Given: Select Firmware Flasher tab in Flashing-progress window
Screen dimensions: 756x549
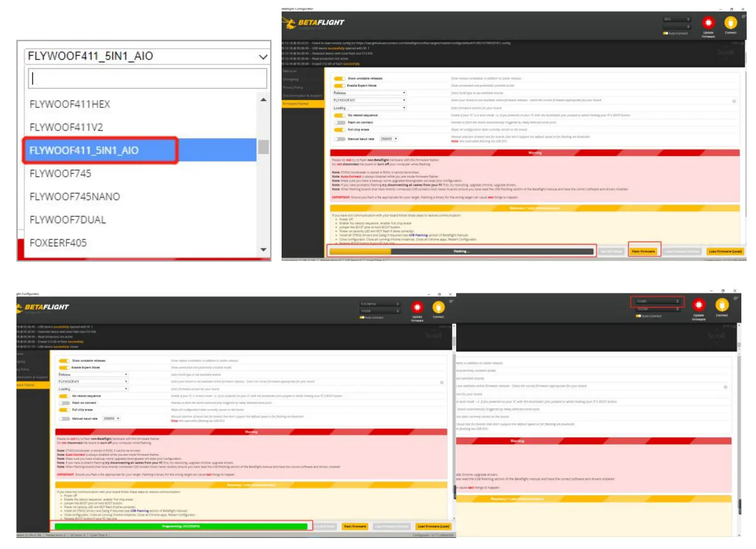Looking at the screenshot, I should (303, 104).
